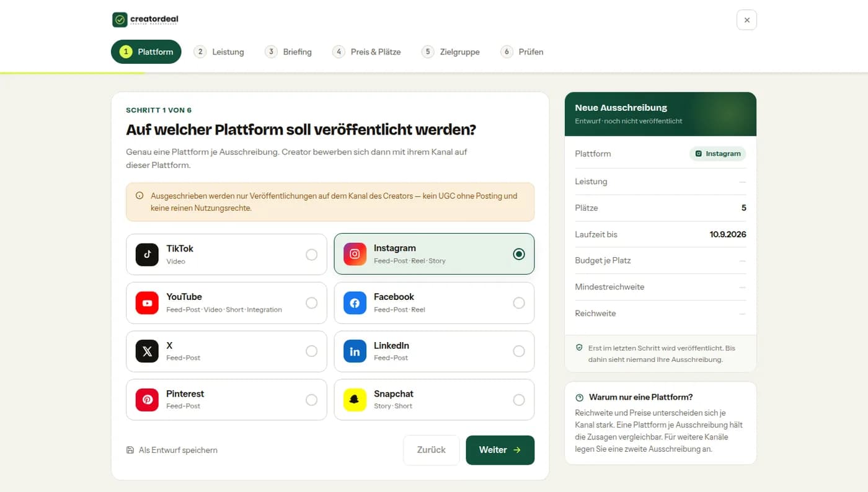The image size is (868, 492).
Task: Click the Instagram badge in the summary panel
Action: tap(717, 154)
